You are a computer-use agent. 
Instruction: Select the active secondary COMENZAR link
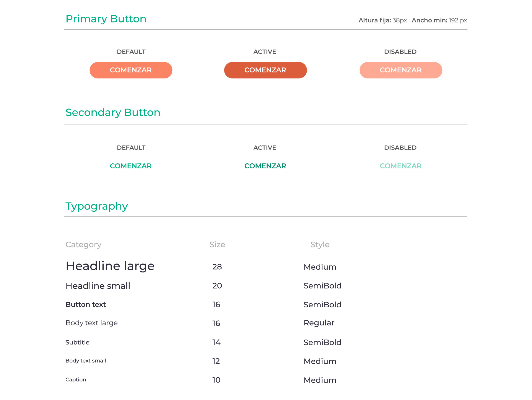pos(265,166)
